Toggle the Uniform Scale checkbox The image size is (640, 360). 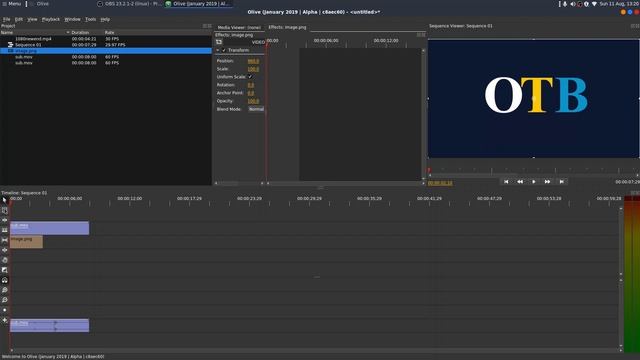[x=250, y=77]
